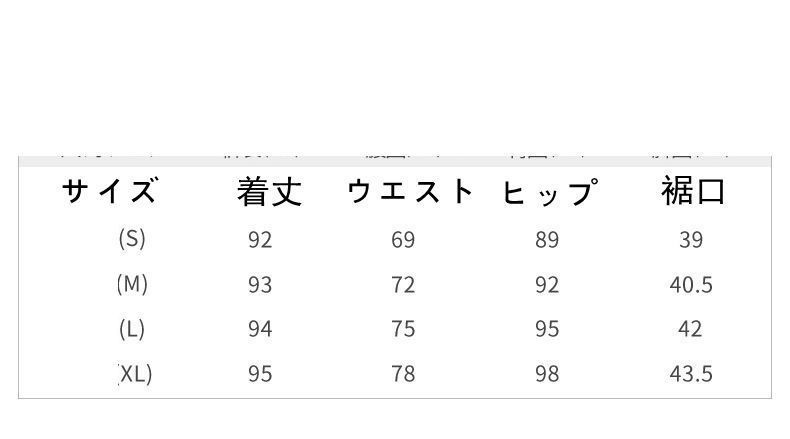790x439 pixels.
Task: Click the ウエスト value 78 for size XL
Action: coord(403,374)
